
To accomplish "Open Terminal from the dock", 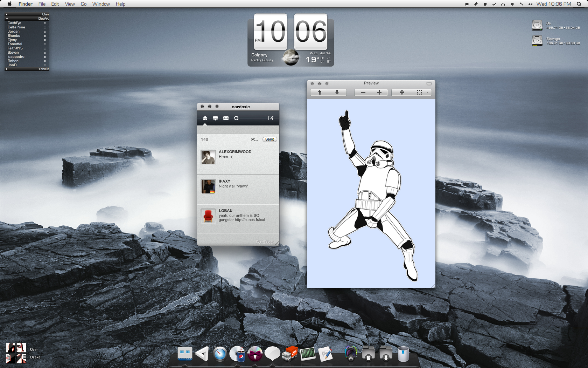I will tap(308, 354).
